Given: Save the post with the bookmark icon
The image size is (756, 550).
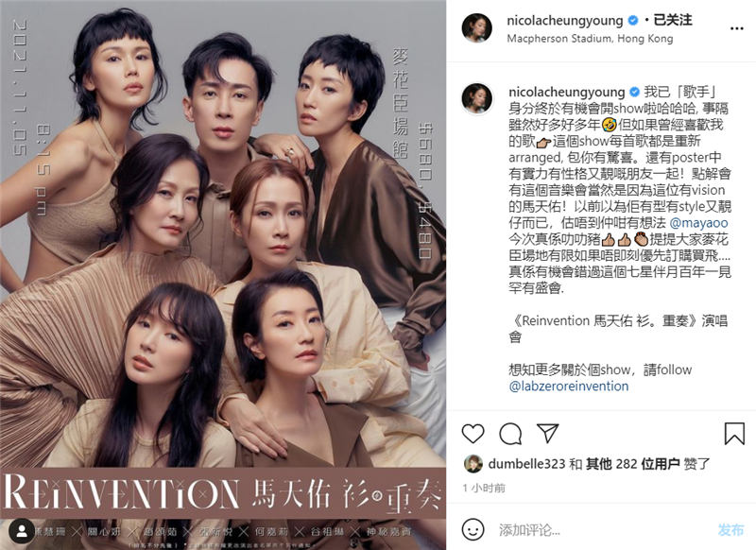Looking at the screenshot, I should click(x=734, y=433).
